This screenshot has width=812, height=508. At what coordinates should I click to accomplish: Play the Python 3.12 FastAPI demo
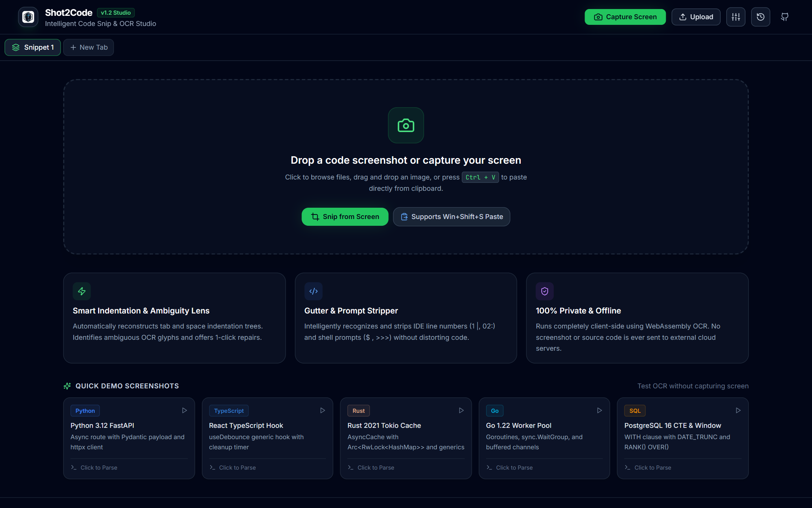coord(184,411)
